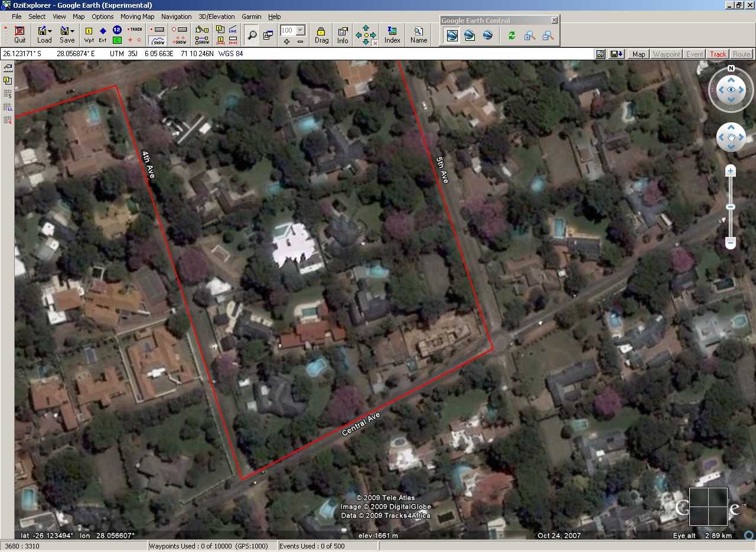
Task: Toggle the Map mode button
Action: pyautogui.click(x=638, y=54)
